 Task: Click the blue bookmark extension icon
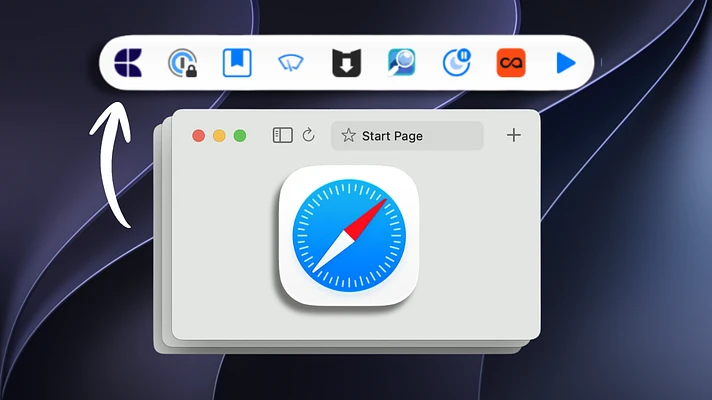(237, 63)
